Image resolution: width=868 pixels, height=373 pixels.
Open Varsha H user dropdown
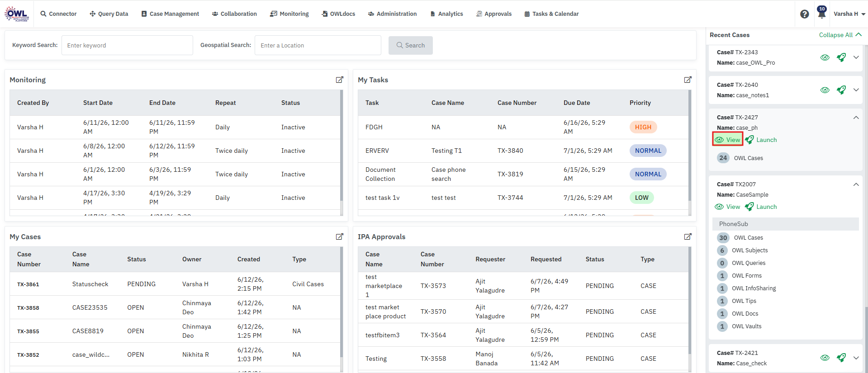pos(849,14)
